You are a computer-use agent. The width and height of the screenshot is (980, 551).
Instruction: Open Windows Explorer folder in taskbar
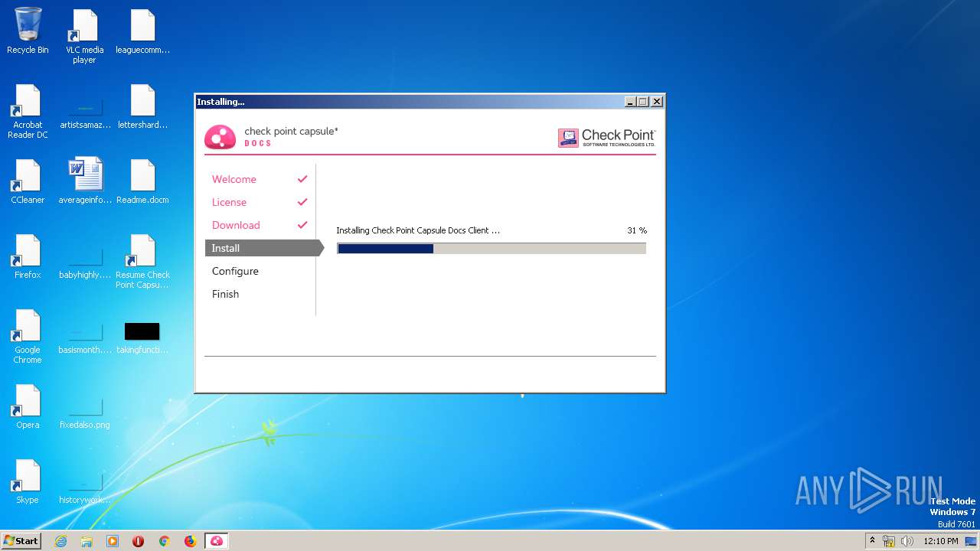(87, 541)
